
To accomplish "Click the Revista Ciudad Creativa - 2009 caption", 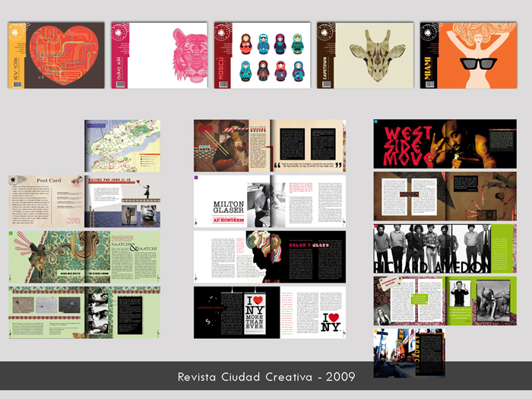I will tap(266, 376).
